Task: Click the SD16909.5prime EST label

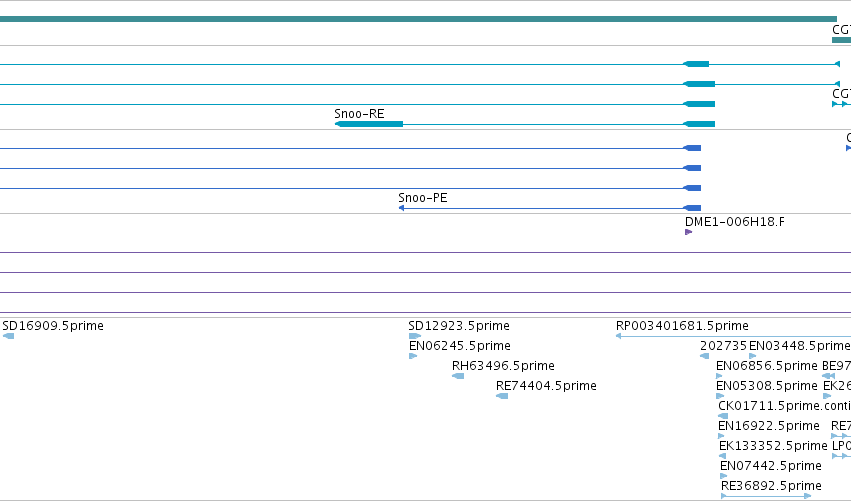Action: click(53, 326)
